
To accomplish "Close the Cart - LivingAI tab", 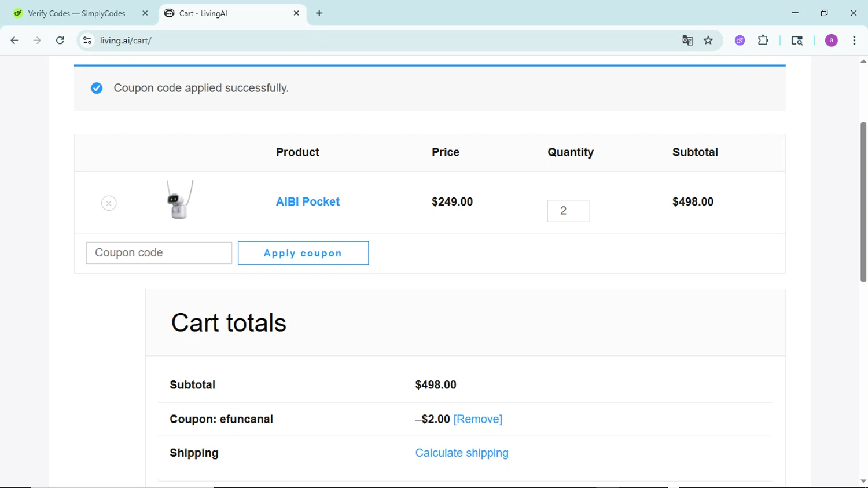I will point(296,13).
